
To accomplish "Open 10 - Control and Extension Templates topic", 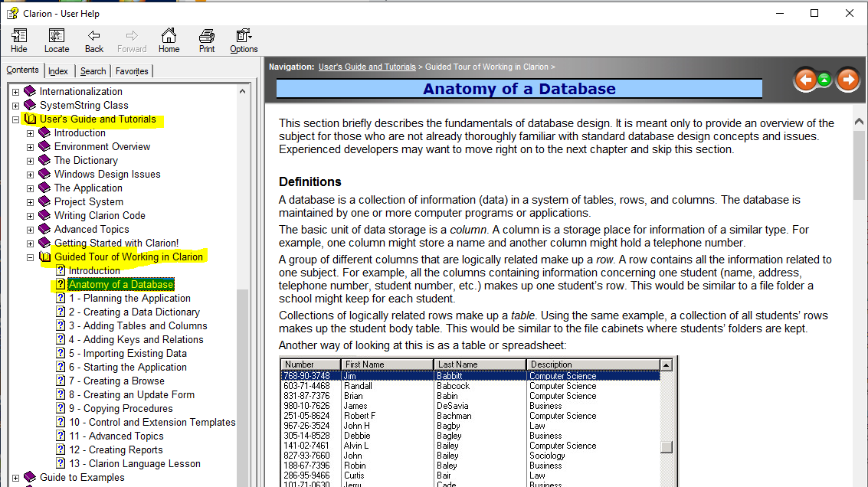I will (152, 422).
